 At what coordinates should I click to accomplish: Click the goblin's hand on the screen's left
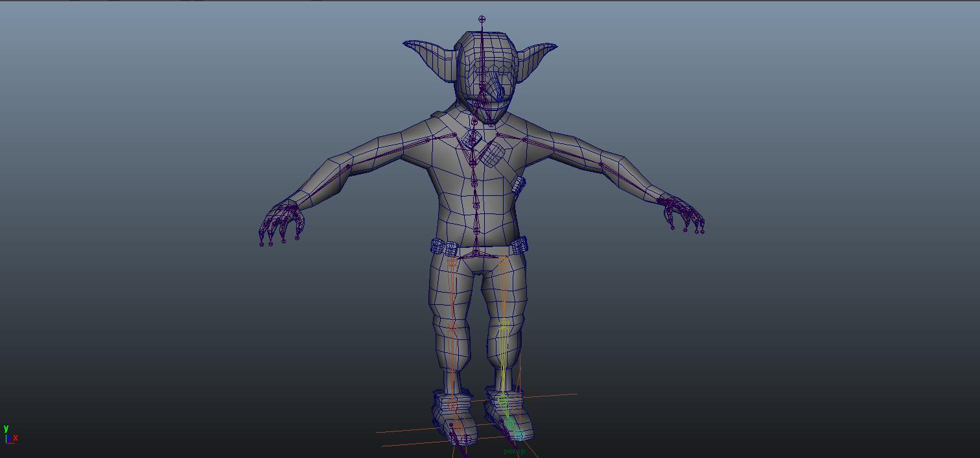pos(281,223)
